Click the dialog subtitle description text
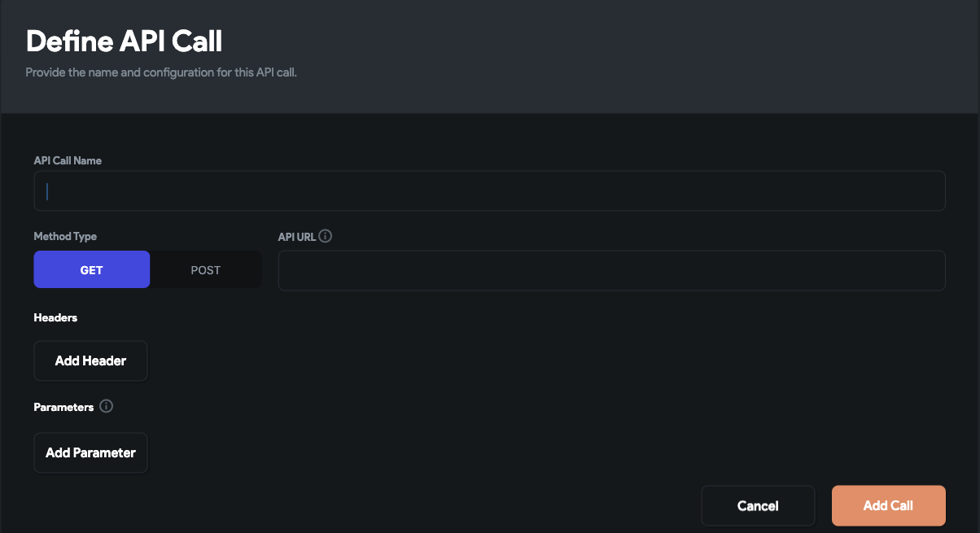Screen dimensions: 980x533 tap(160, 72)
